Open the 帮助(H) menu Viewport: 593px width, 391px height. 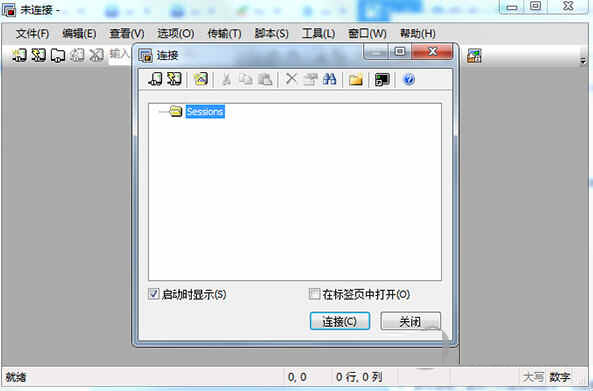418,34
